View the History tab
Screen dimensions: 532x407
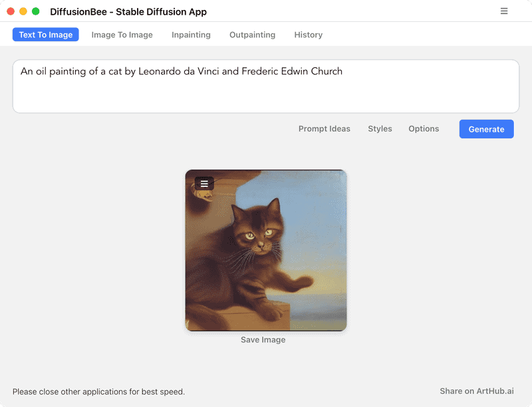coord(308,35)
